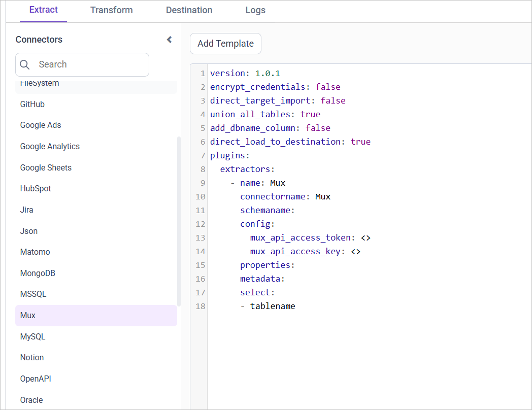Choose the Jira connector
The height and width of the screenshot is (410, 532).
pyautogui.click(x=26, y=210)
